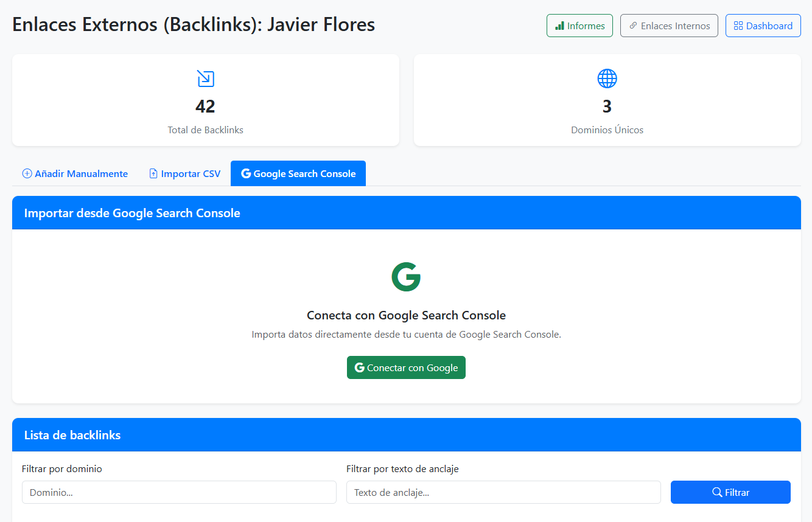Image resolution: width=812 pixels, height=522 pixels.
Task: Click Filtrar por texto de anclaje label
Action: click(402, 468)
